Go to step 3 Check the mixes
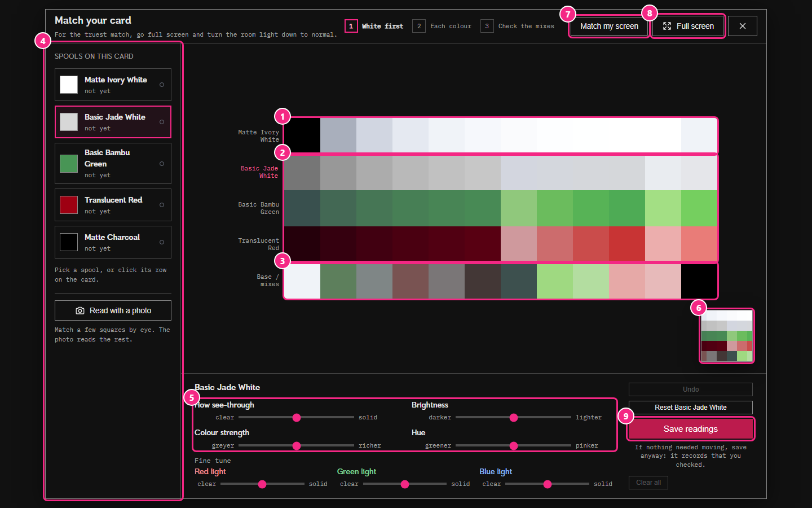The image size is (812, 508). tap(518, 26)
